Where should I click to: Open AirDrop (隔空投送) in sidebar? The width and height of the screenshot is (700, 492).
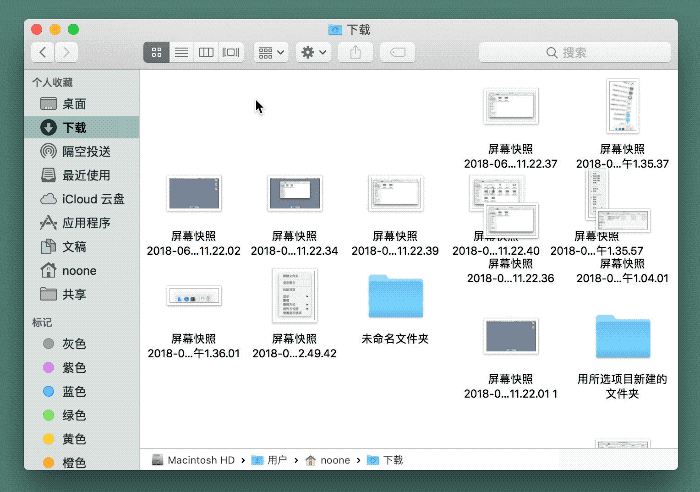pos(86,151)
